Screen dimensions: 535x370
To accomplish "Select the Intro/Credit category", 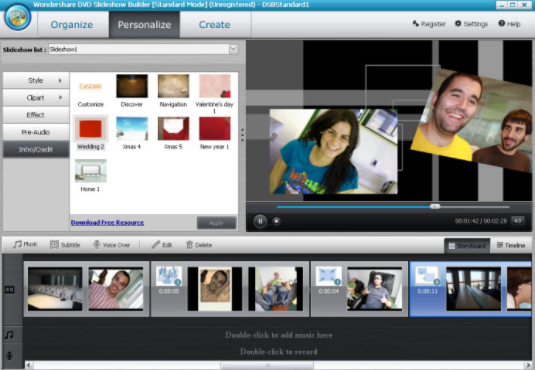I will (36, 150).
